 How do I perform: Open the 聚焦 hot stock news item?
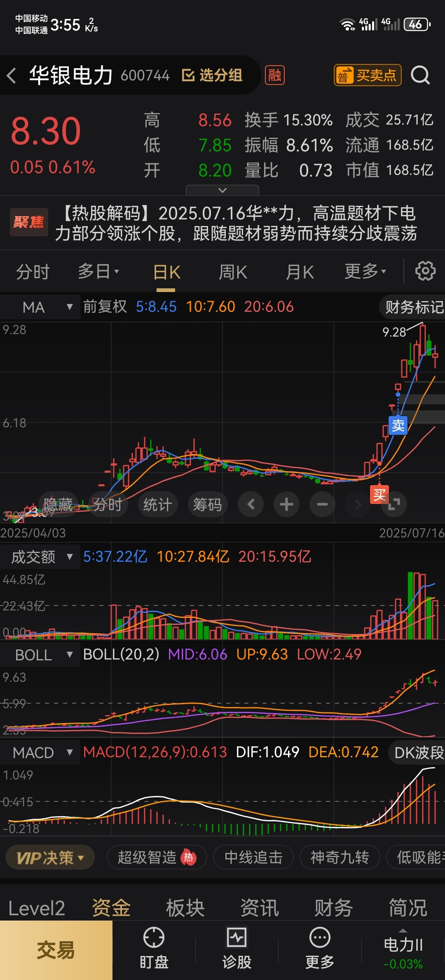[222, 223]
